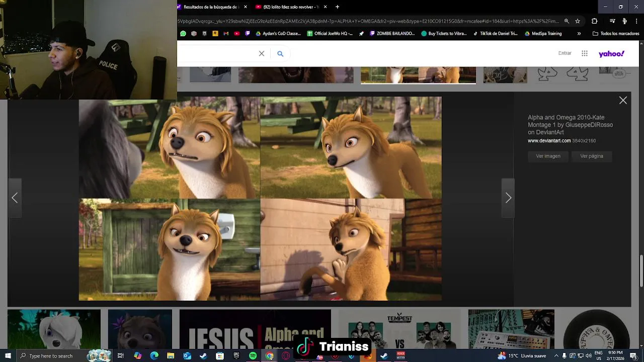The image size is (644, 362).
Task: Clear the search box with the X
Action: [262, 54]
